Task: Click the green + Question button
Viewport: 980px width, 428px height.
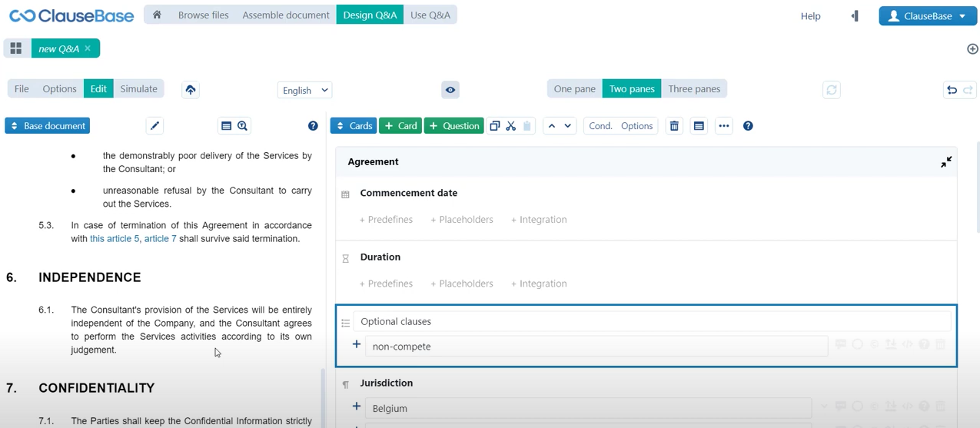Action: point(453,126)
